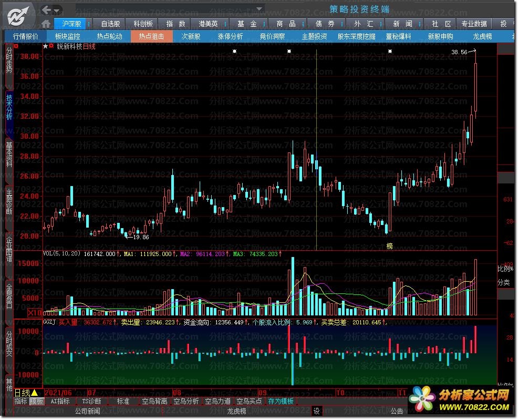This screenshot has width=519, height=420.
Task: Expand the 基金 submenu dots
Action: pos(264,24)
